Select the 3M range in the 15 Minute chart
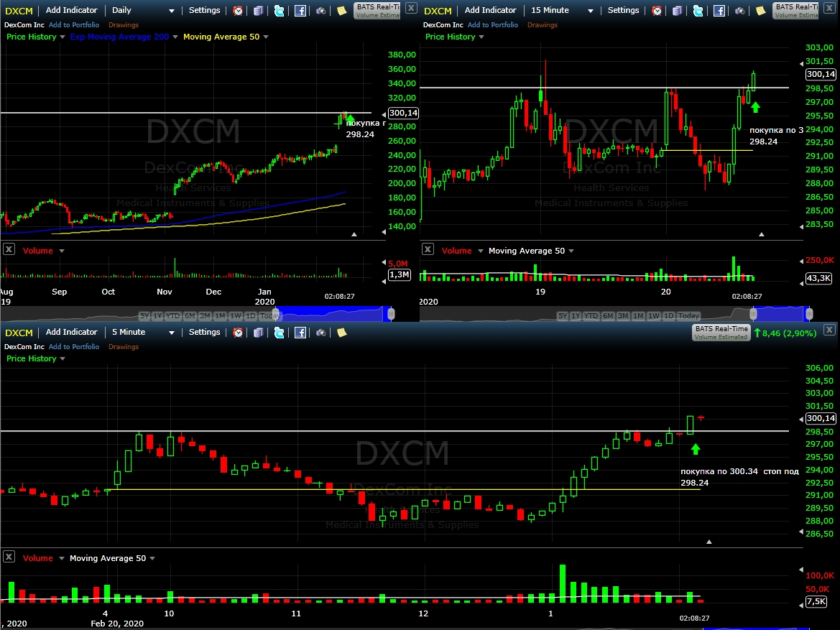The height and width of the screenshot is (630, 840). coord(623,315)
